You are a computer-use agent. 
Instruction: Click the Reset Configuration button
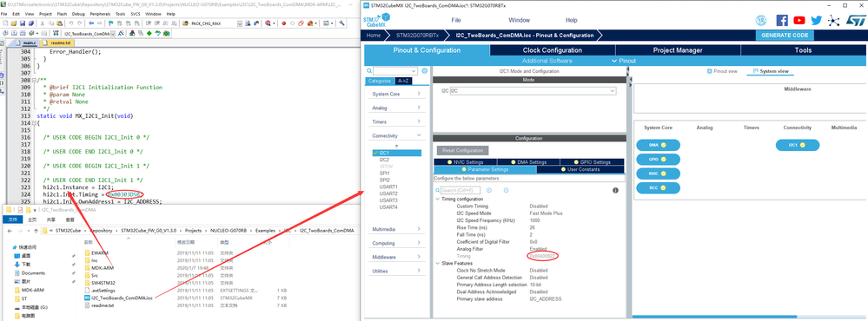click(463, 150)
